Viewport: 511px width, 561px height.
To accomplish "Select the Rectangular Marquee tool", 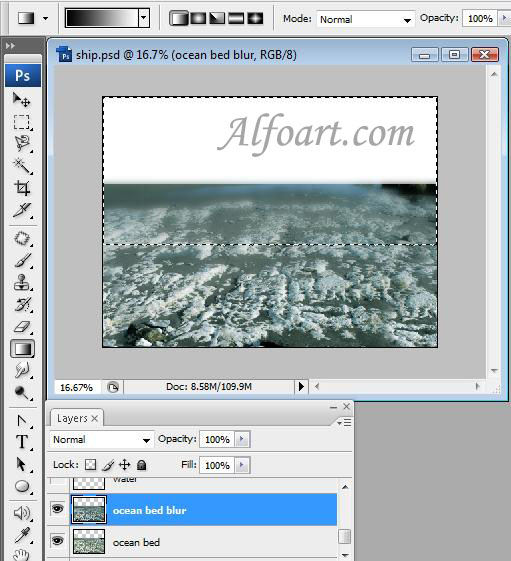I will 22,122.
